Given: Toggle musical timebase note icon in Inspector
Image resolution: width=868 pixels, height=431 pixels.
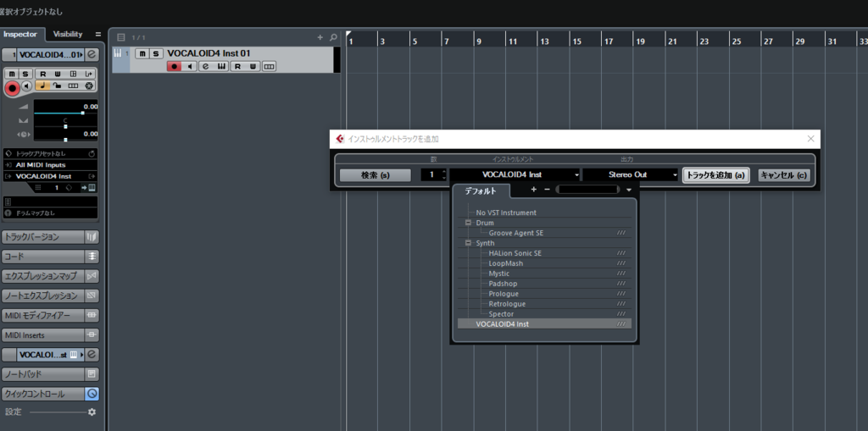Looking at the screenshot, I should pyautogui.click(x=42, y=86).
